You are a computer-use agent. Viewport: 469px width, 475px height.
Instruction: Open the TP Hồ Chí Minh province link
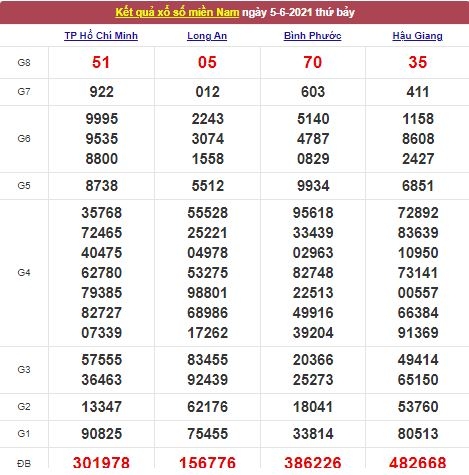click(101, 36)
